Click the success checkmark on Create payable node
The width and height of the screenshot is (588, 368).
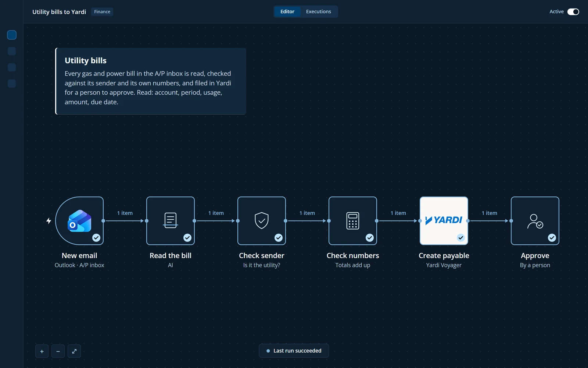coord(461,238)
